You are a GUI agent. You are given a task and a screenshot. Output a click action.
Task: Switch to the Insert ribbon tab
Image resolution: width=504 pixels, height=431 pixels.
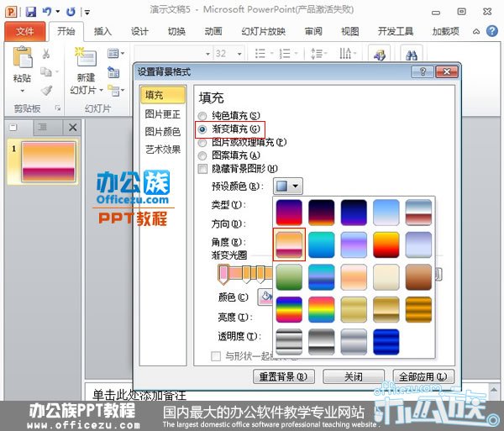pyautogui.click(x=102, y=31)
